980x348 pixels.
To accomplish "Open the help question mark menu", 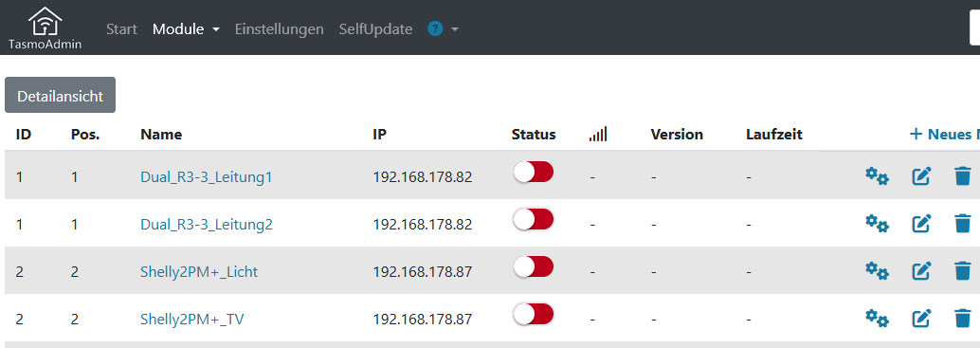I will click(x=444, y=28).
